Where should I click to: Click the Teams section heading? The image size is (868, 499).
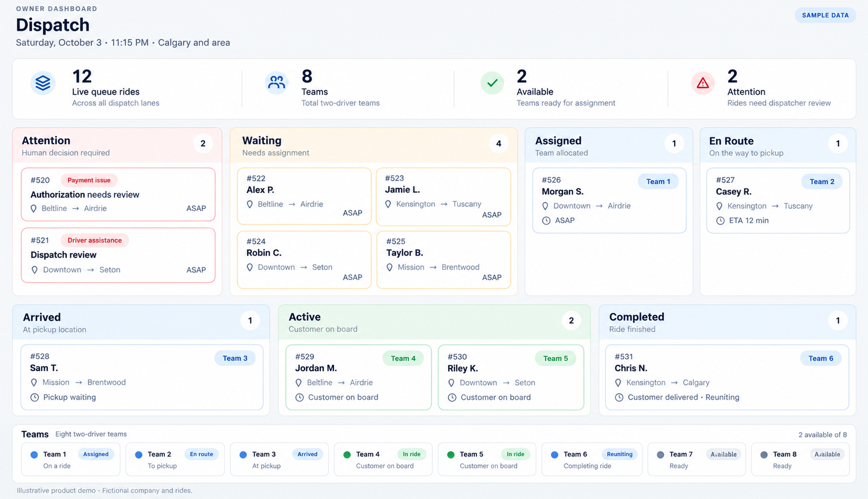35,434
